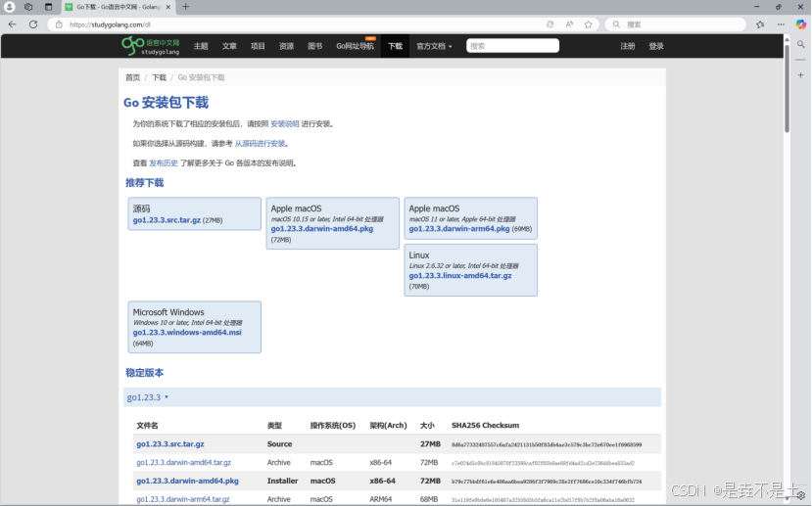Download go1.23.3.linux-amd64.tar.gz from Linux card

(x=460, y=275)
